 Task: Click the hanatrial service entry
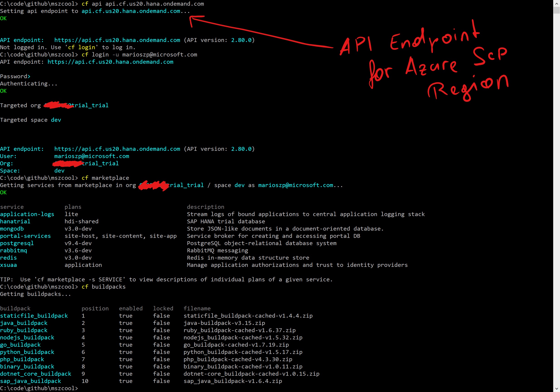coord(15,222)
